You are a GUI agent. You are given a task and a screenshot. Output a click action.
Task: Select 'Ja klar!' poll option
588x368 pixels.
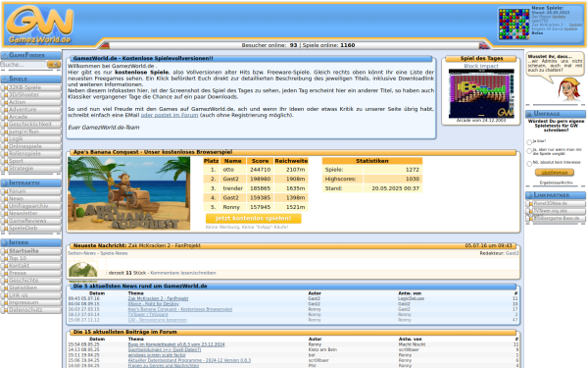[x=529, y=142]
